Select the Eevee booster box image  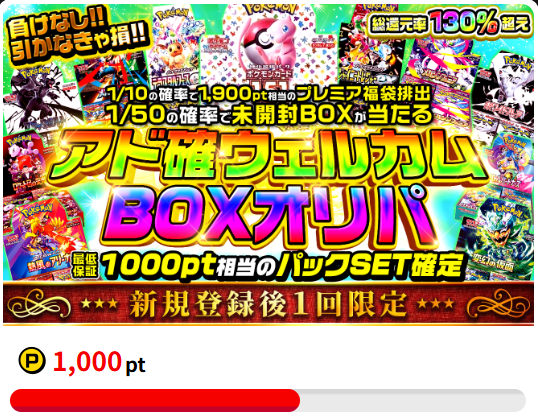tap(174, 46)
